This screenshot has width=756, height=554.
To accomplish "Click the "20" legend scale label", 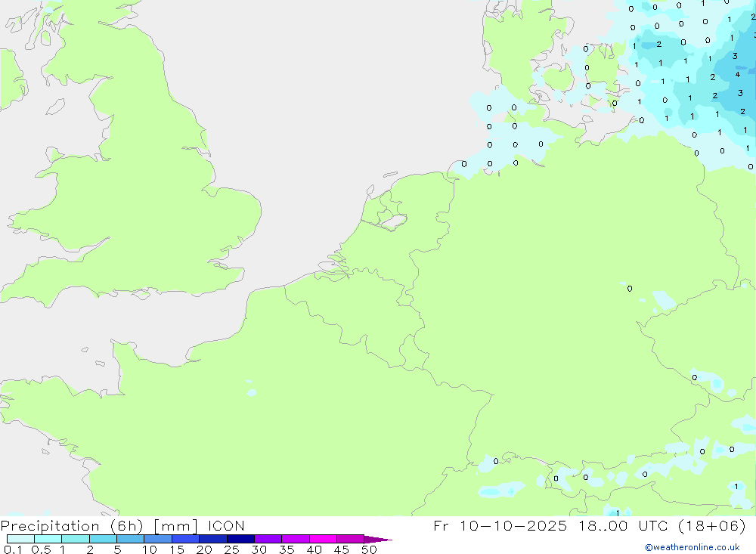I will point(204,549).
